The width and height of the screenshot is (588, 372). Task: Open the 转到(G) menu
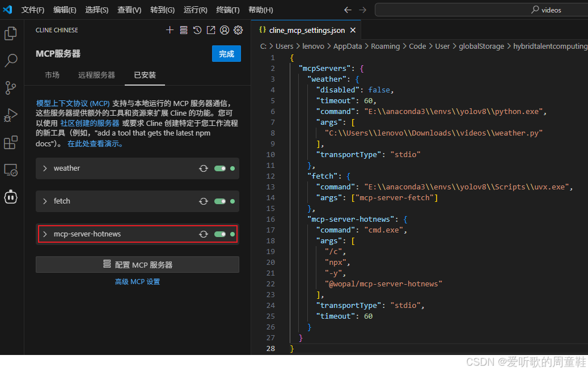(162, 10)
